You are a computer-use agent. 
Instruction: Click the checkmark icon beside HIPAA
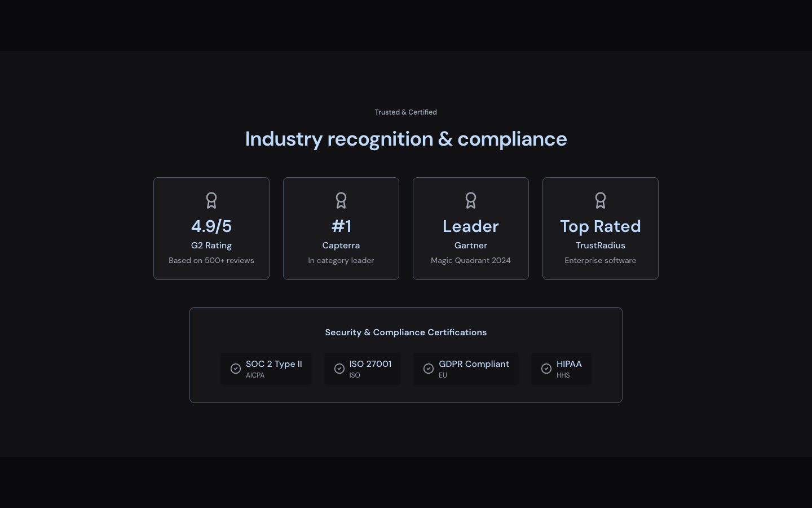[546, 369]
